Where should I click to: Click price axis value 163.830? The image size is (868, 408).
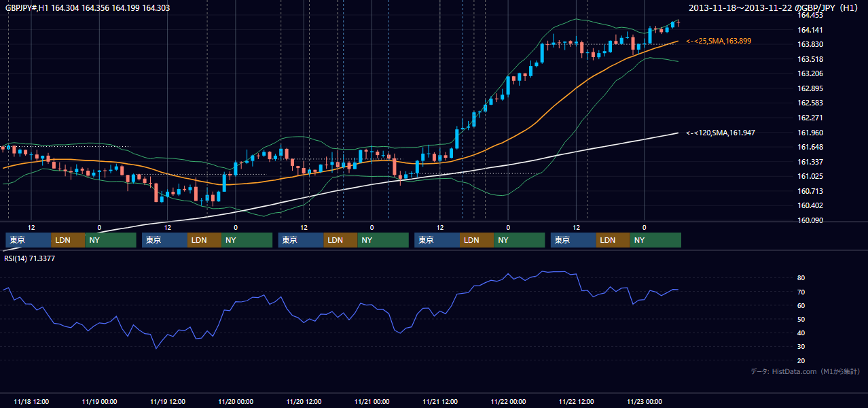pyautogui.click(x=810, y=45)
